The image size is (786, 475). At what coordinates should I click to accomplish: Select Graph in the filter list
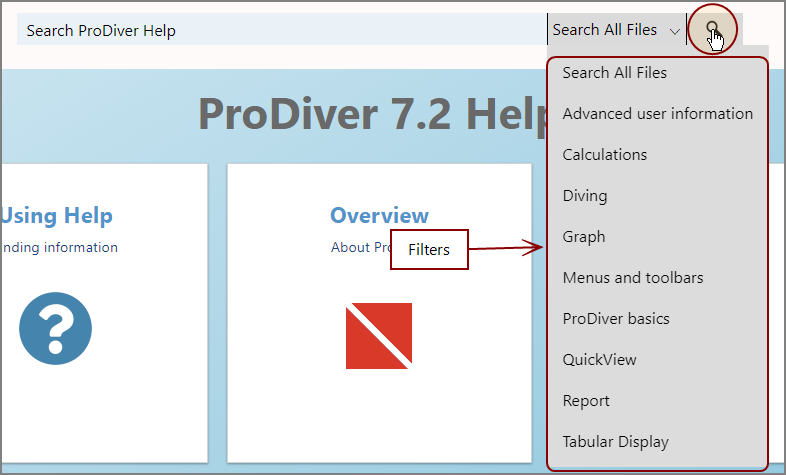(x=583, y=236)
